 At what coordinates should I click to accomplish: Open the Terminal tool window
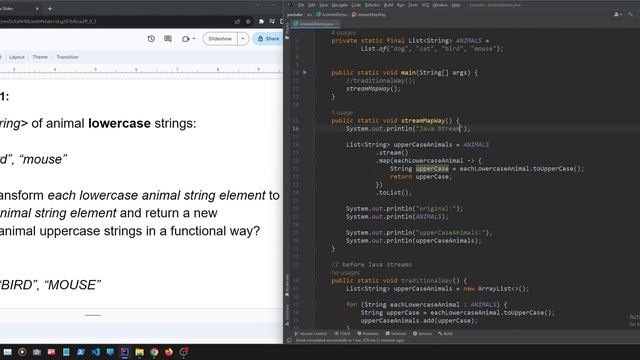point(396,333)
